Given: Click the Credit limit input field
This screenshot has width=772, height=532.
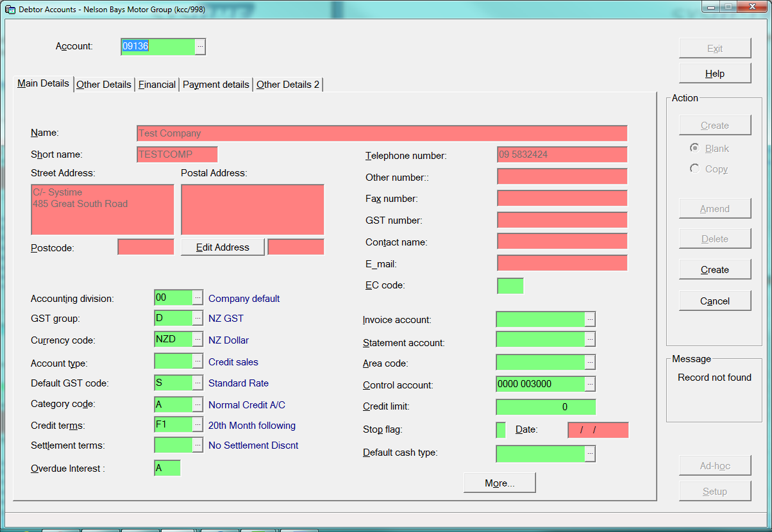Looking at the screenshot, I should (546, 407).
